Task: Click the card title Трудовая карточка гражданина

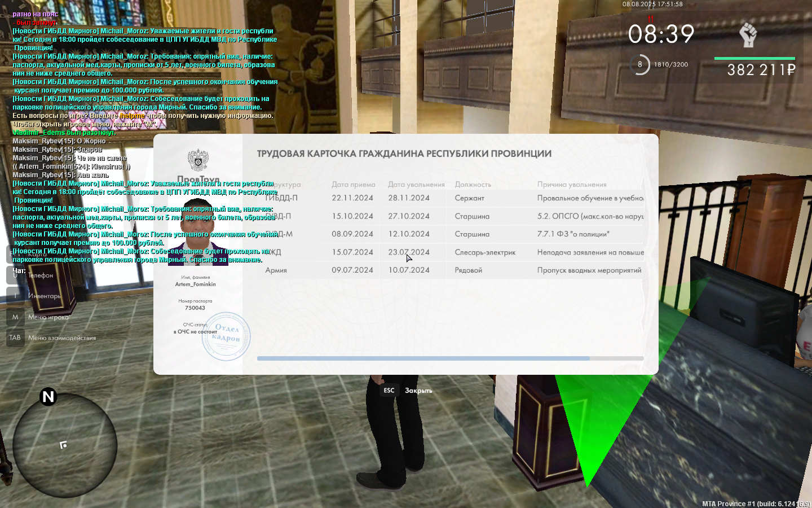Action: (404, 154)
